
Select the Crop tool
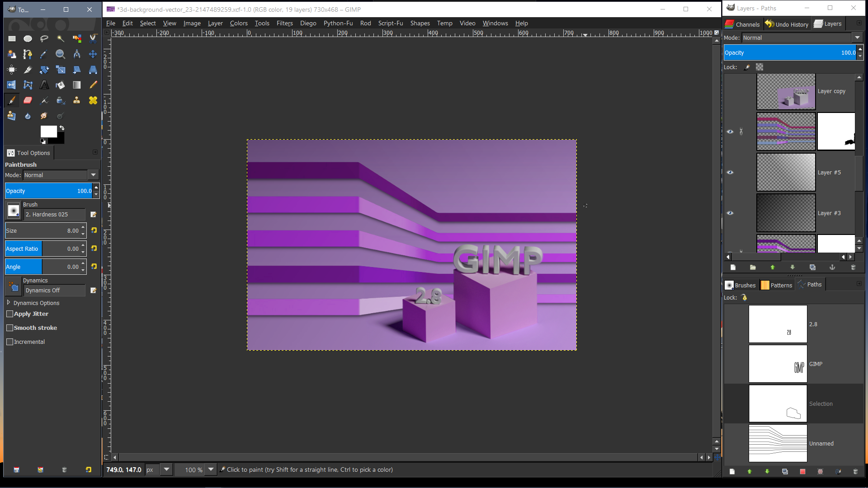tap(28, 70)
